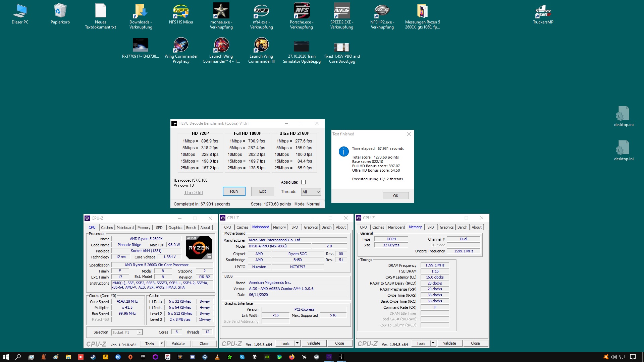Open the Caches tab in the Memory CPU-Z window

tap(378, 227)
